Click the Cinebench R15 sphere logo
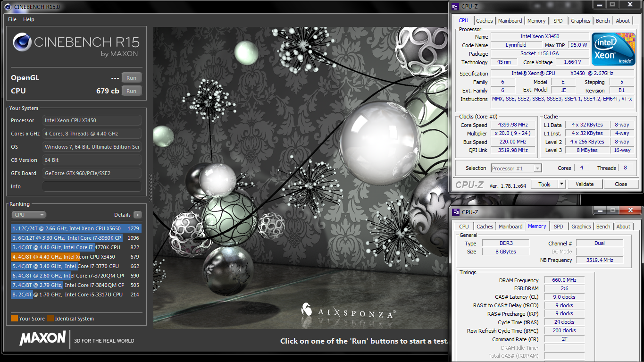644x362 pixels. tap(22, 42)
